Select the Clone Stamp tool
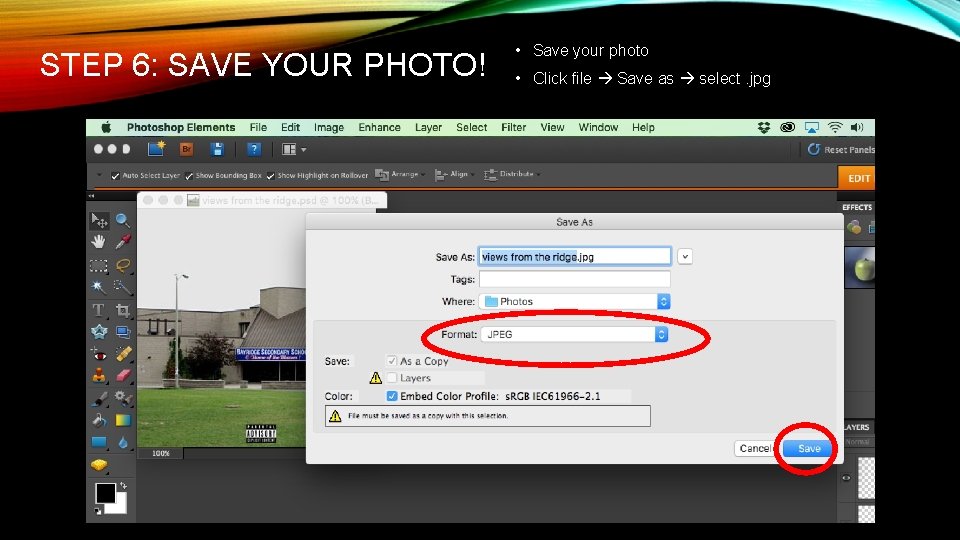The height and width of the screenshot is (540, 960). [99, 375]
